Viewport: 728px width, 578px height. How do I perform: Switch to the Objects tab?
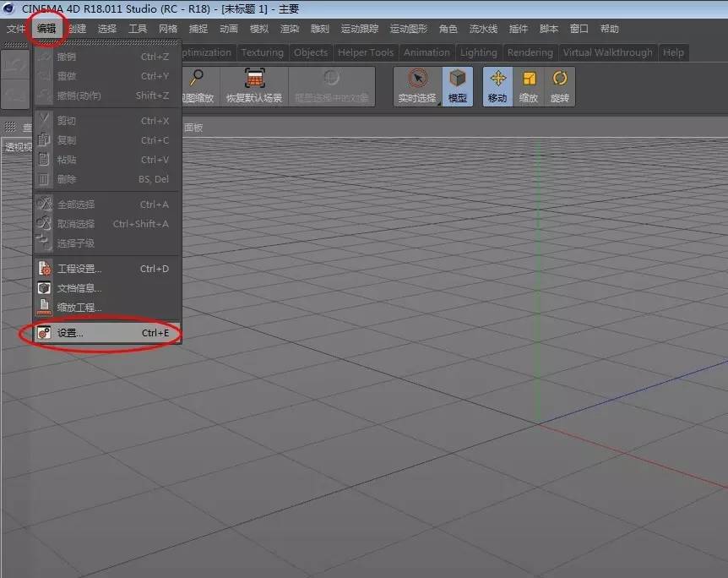click(x=311, y=52)
